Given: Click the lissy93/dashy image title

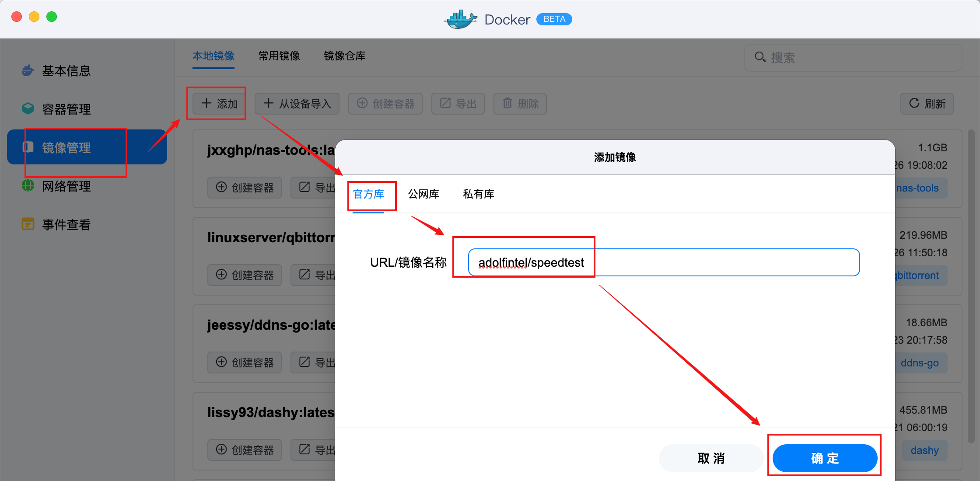Looking at the screenshot, I should click(271, 412).
